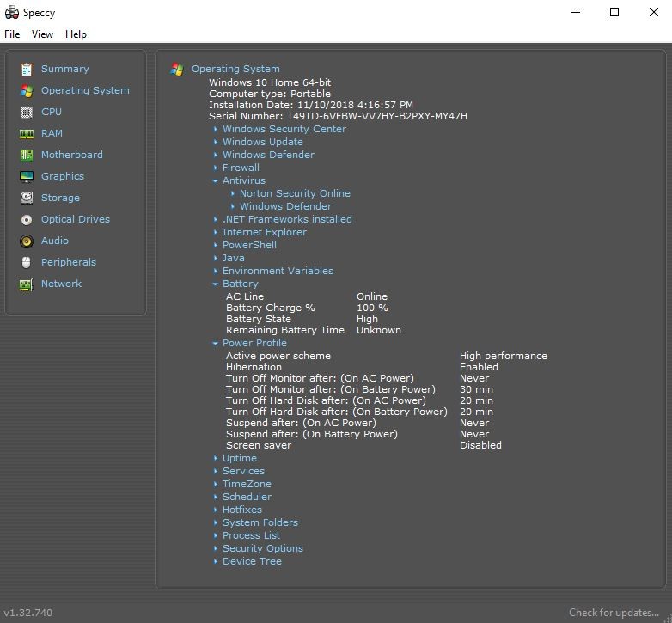Click the v1.32.740 version text
The width and height of the screenshot is (672, 623).
pos(28,613)
